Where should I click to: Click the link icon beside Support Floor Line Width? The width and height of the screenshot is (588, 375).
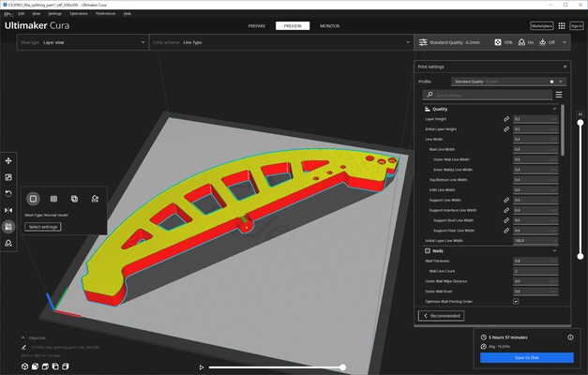click(506, 231)
